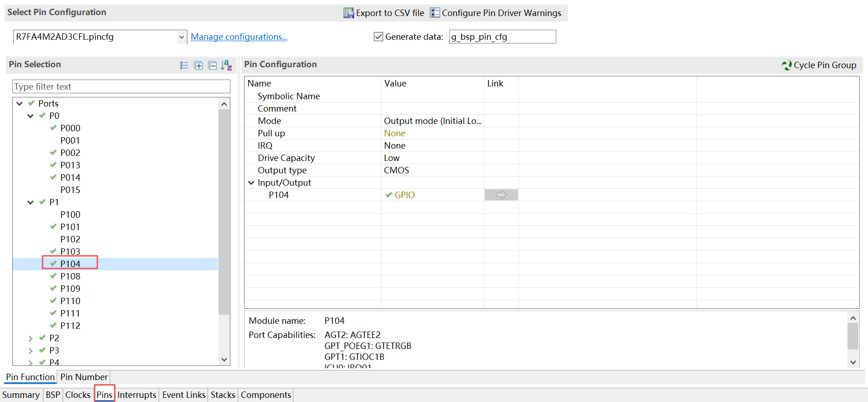Click the Type filter text field
Image resolution: width=868 pixels, height=402 pixels.
(121, 86)
